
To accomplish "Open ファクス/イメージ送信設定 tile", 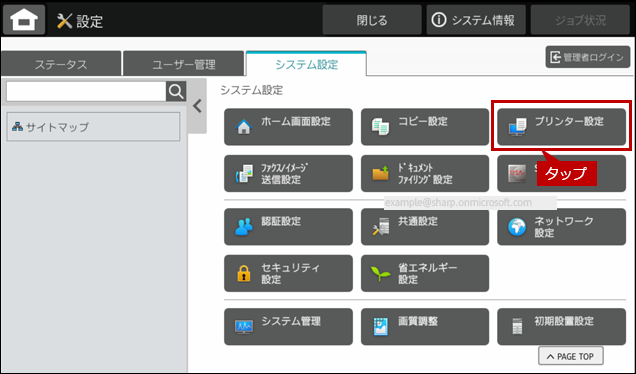I will (288, 174).
